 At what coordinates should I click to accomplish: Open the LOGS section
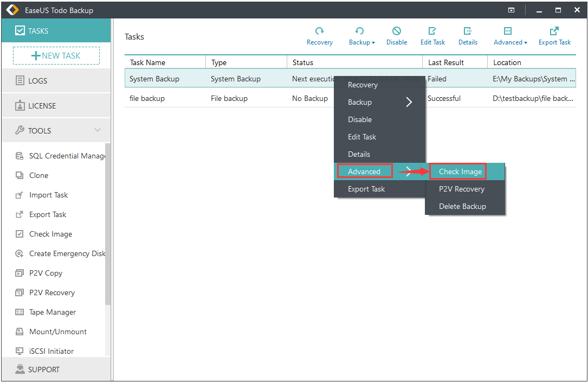56,80
